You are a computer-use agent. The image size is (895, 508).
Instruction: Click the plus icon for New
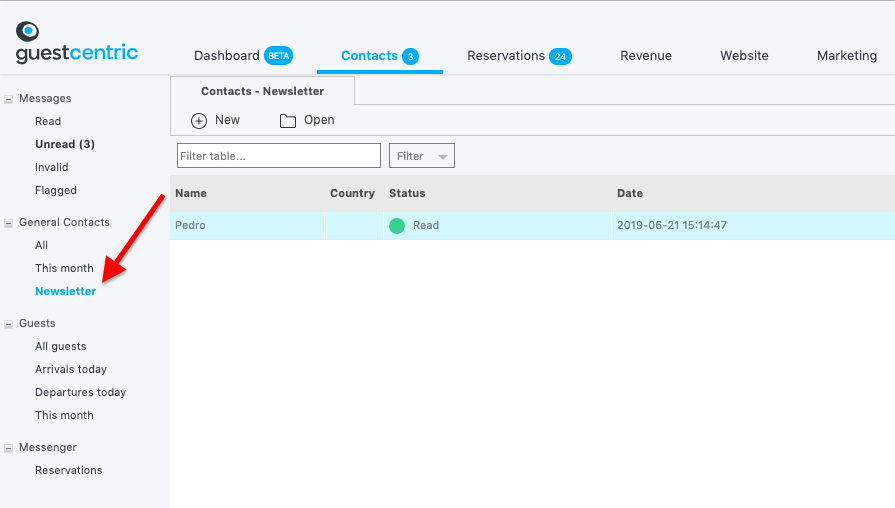pyautogui.click(x=199, y=120)
